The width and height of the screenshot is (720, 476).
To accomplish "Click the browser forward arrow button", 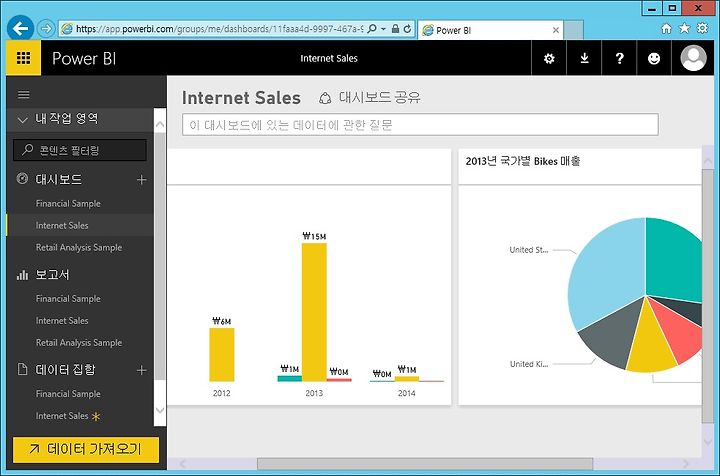I will coord(45,29).
